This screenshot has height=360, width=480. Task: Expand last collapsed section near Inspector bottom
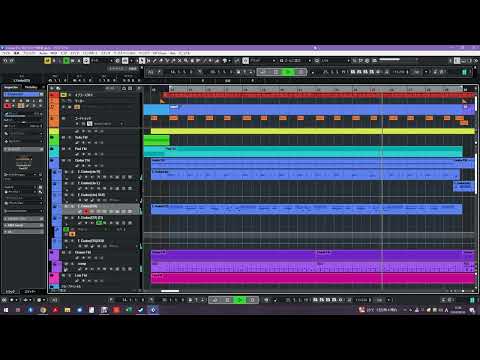click(x=23, y=232)
